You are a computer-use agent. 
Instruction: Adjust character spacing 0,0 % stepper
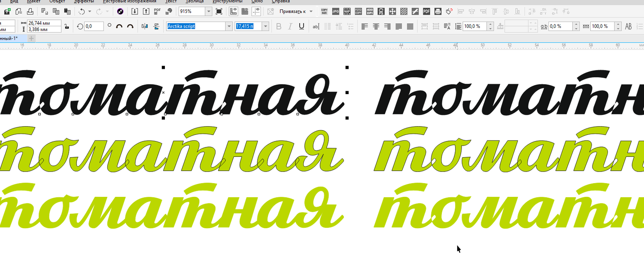[x=576, y=26]
